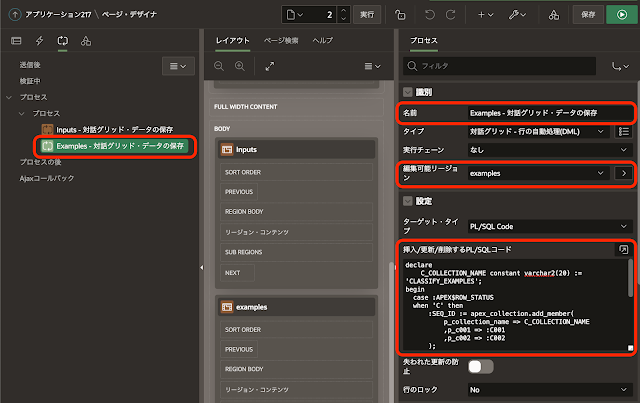This screenshot has width=640, height=403.
Task: Select the Processing tab icon
Action: coord(62,41)
